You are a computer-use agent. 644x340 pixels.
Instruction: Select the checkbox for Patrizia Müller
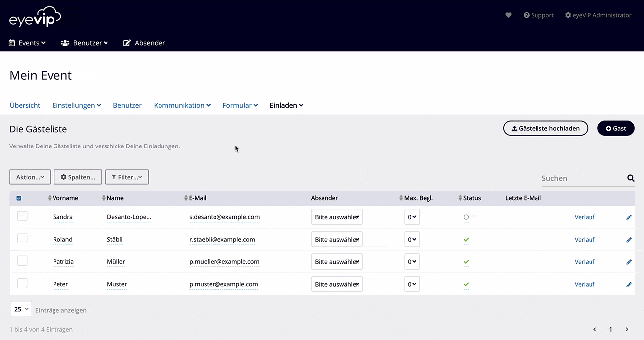[x=22, y=260]
